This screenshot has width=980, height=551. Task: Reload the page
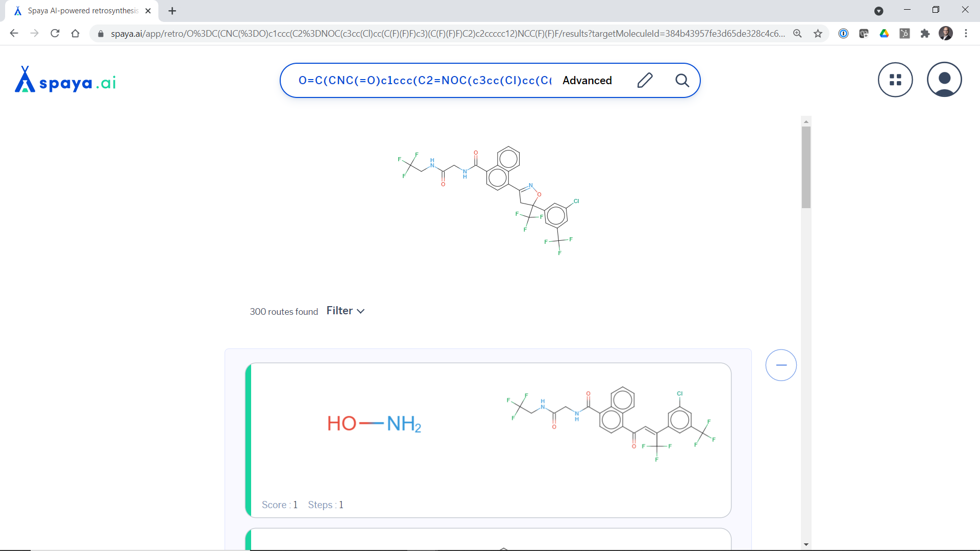pos(55,34)
